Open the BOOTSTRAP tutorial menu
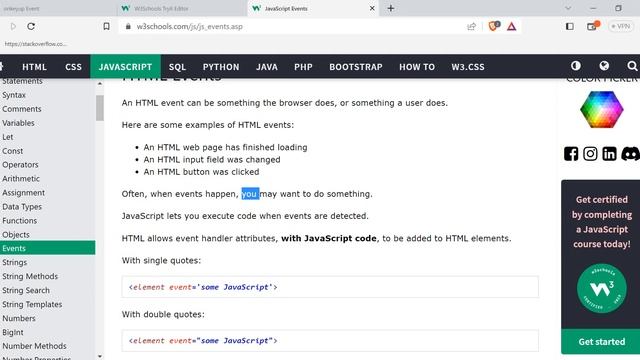Screen dimensions: 640x360 coord(356,67)
